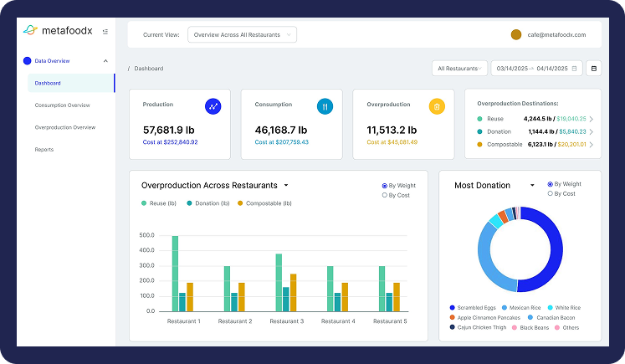Click the metafoodx logo icon
Viewport: 625px width, 364px height.
pyautogui.click(x=30, y=30)
